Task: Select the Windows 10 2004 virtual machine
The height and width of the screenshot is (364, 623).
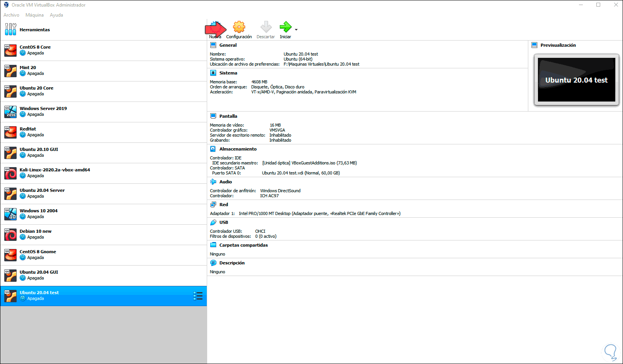Action: 104,214
